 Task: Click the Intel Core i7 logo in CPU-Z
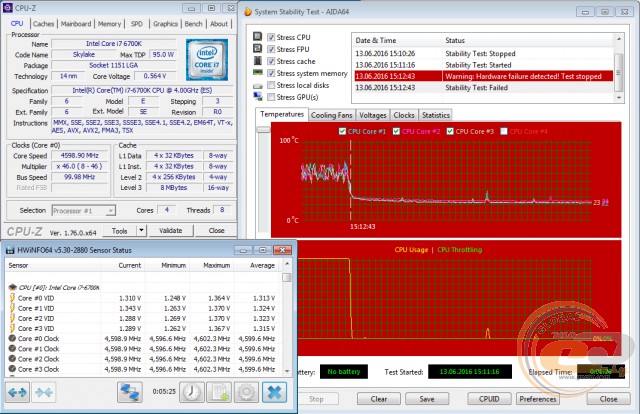(x=207, y=60)
